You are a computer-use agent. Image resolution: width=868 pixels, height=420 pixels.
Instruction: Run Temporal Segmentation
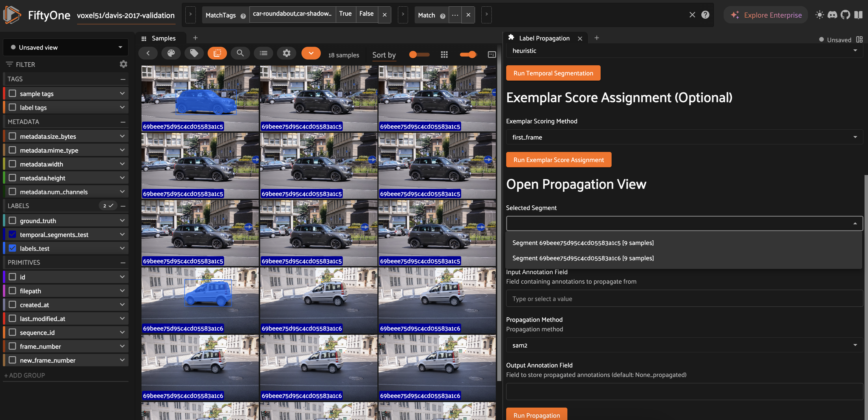coord(553,73)
